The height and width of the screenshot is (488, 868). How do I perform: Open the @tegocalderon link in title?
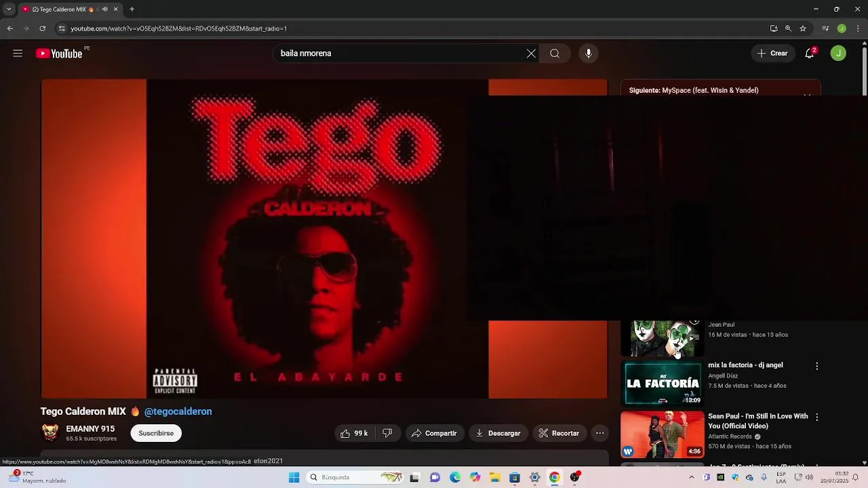(178, 411)
